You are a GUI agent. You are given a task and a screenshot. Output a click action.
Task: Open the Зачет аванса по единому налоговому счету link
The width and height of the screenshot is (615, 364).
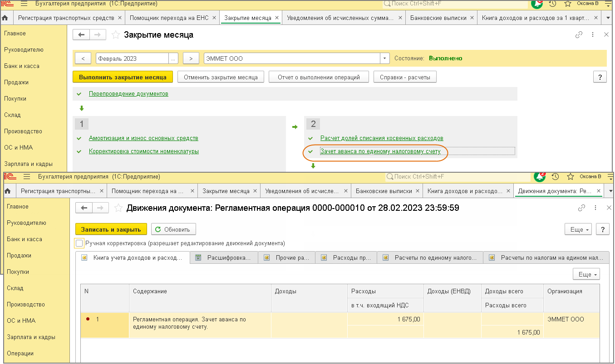380,151
